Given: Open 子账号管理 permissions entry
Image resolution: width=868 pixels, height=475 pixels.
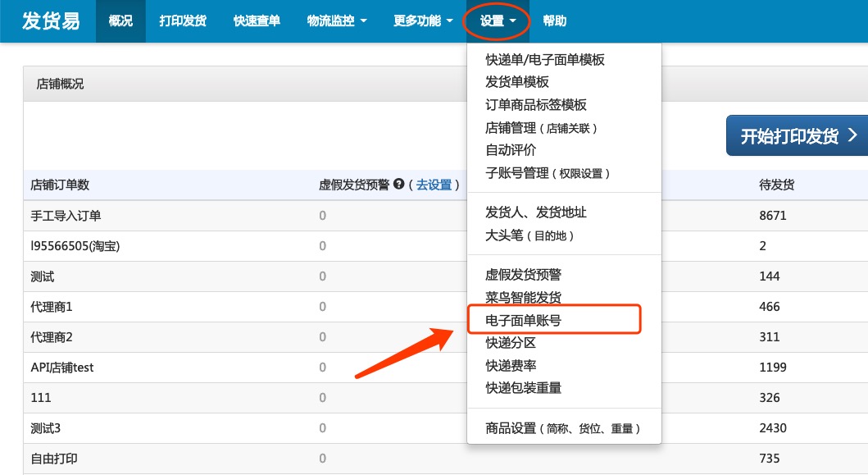Looking at the screenshot, I should (548, 173).
